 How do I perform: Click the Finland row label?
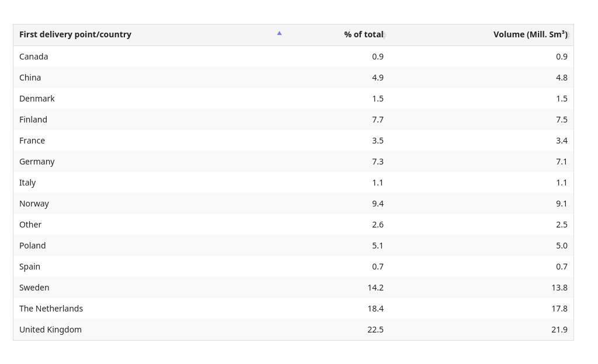coord(33,120)
